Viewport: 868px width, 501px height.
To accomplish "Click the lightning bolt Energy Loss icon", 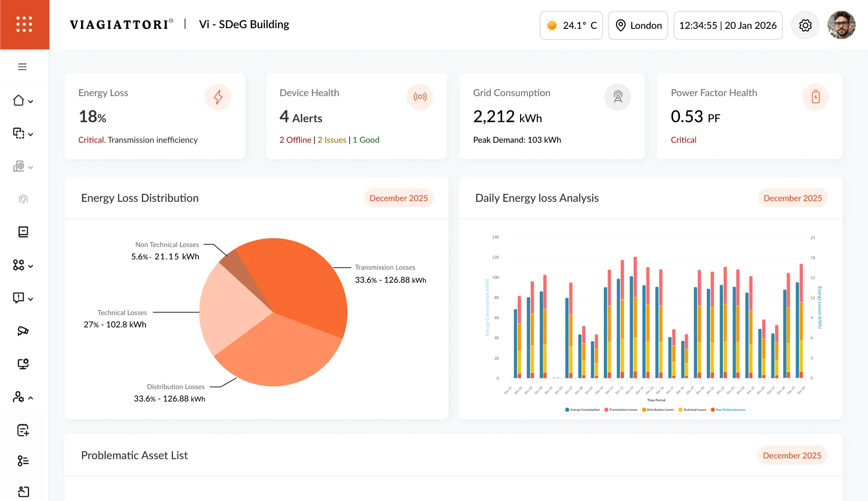I will 218,97.
